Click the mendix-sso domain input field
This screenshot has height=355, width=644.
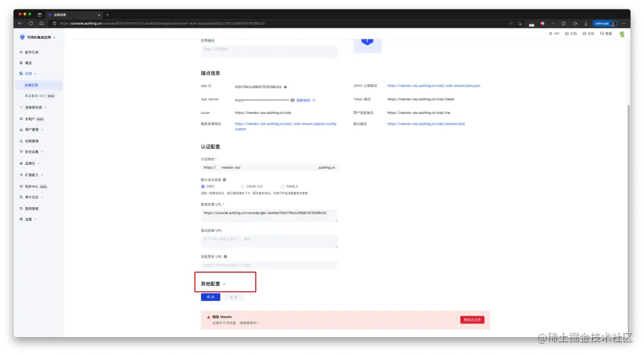267,167
